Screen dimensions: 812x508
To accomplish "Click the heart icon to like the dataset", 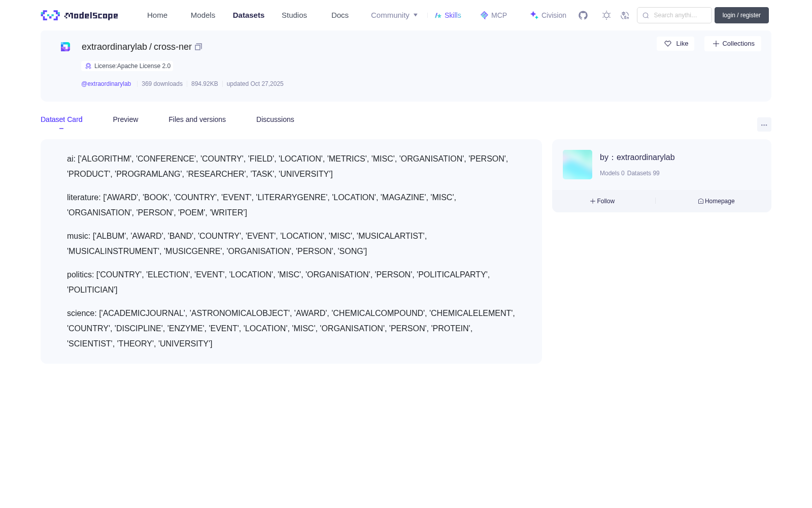I will 668,44.
